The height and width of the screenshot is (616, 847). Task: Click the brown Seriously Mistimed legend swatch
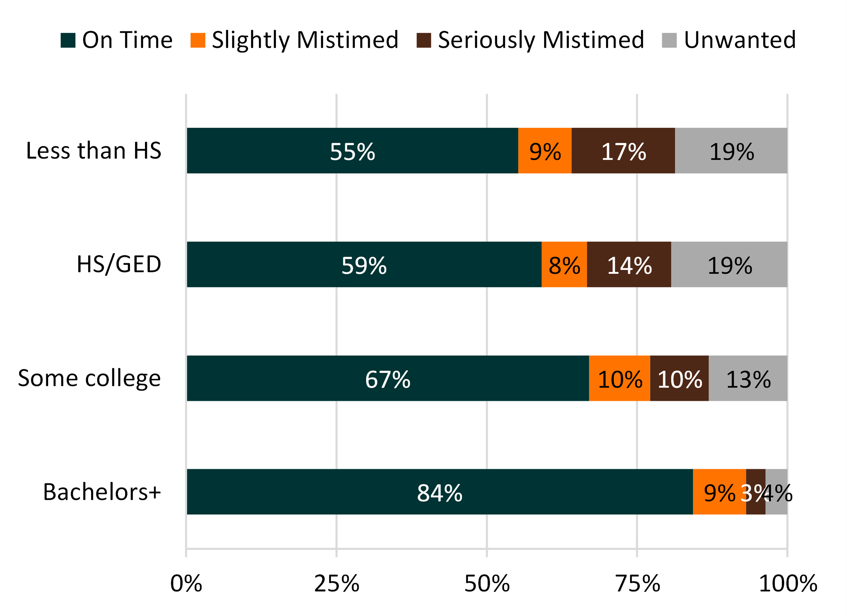click(424, 40)
